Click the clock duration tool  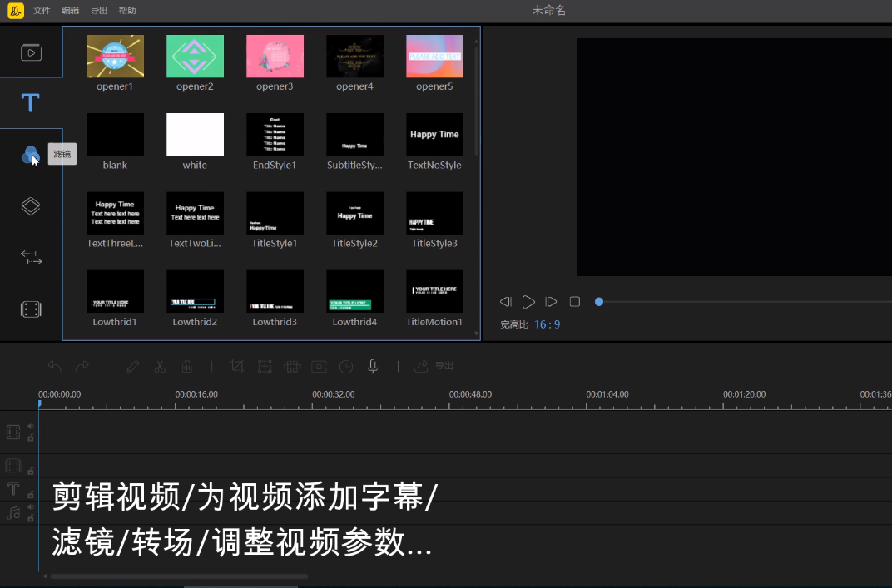[x=346, y=366]
